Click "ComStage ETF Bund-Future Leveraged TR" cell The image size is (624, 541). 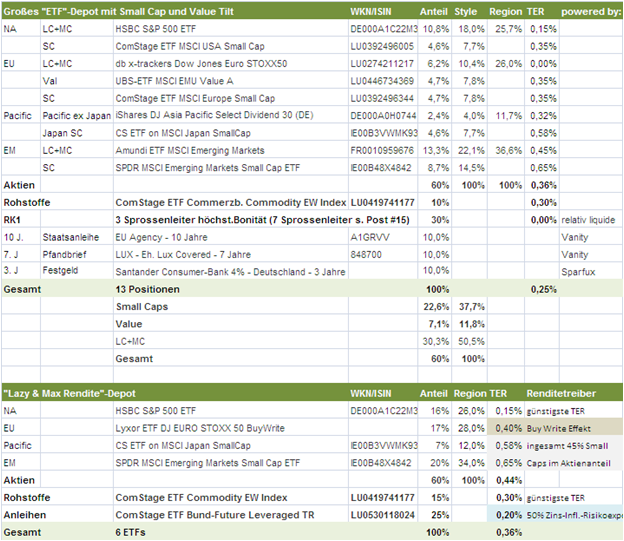tap(231, 515)
